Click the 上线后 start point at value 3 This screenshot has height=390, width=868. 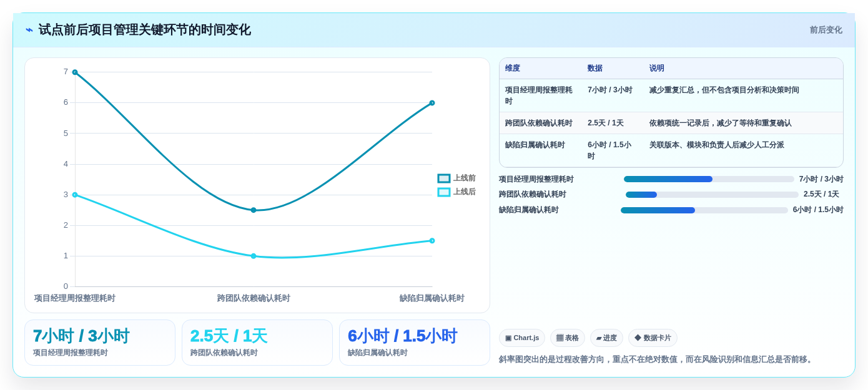[75, 195]
